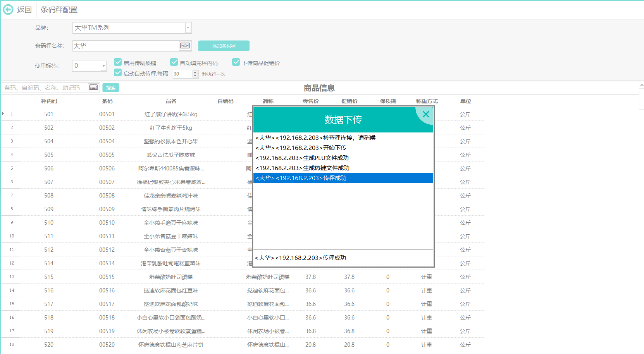This screenshot has height=354, width=644.
Task: Click promo price 20.8 in row 520
Action: [x=349, y=345]
